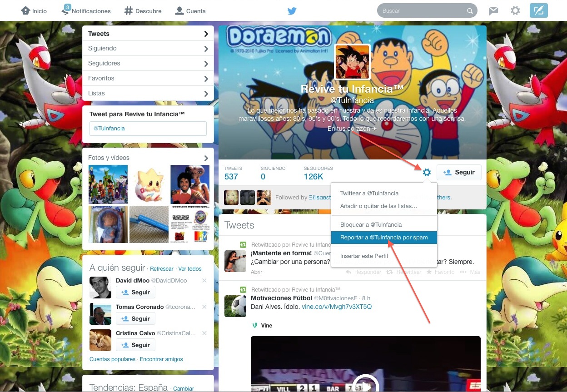Click Revive tu Infancia profile avatar
Viewport: 567px width, 392px height.
[x=353, y=62]
